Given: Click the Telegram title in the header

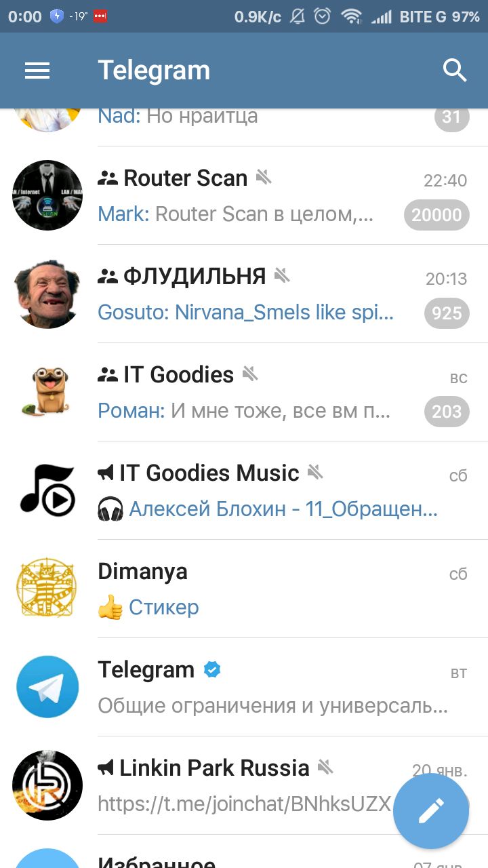Looking at the screenshot, I should point(154,70).
